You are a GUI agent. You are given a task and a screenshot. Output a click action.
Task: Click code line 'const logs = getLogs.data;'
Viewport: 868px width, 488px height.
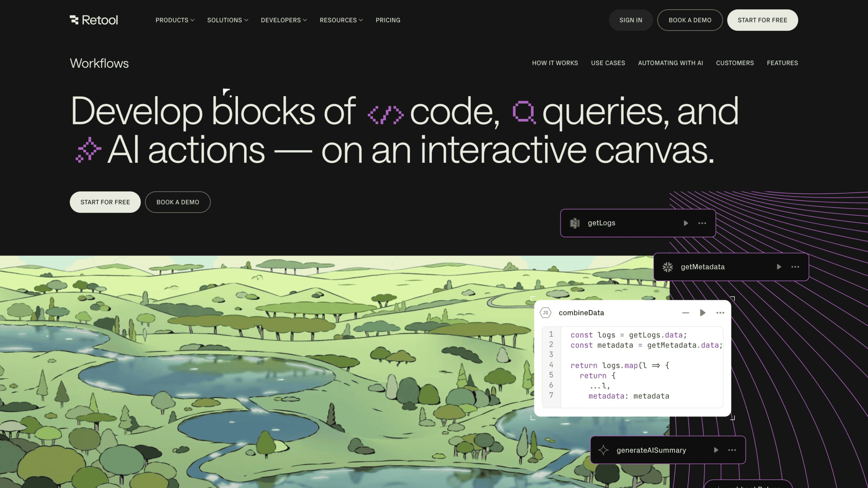tap(628, 335)
